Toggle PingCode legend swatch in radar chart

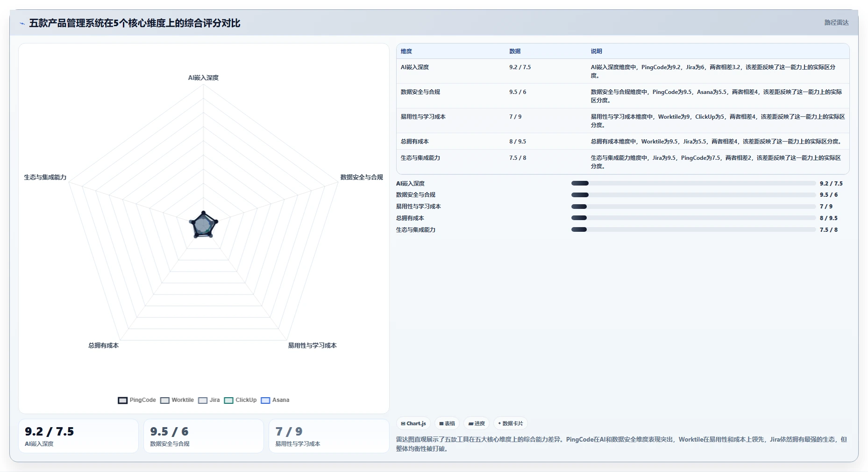point(122,400)
